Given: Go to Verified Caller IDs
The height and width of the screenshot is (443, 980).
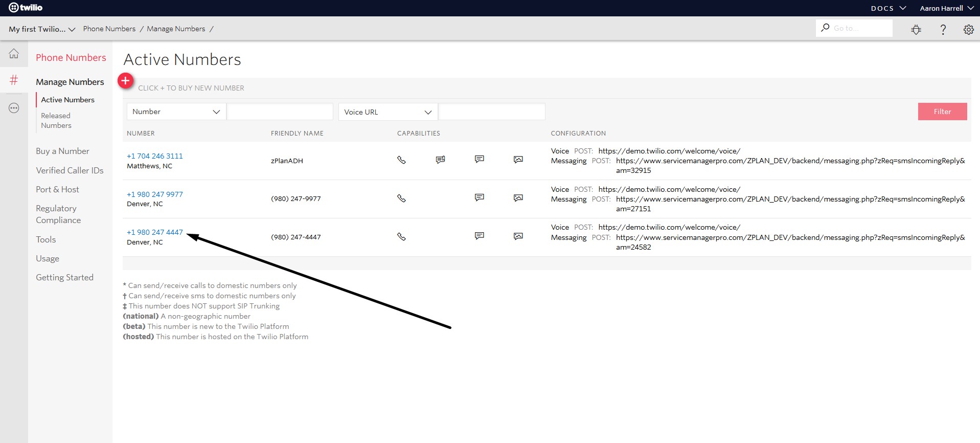Looking at the screenshot, I should (x=70, y=170).
